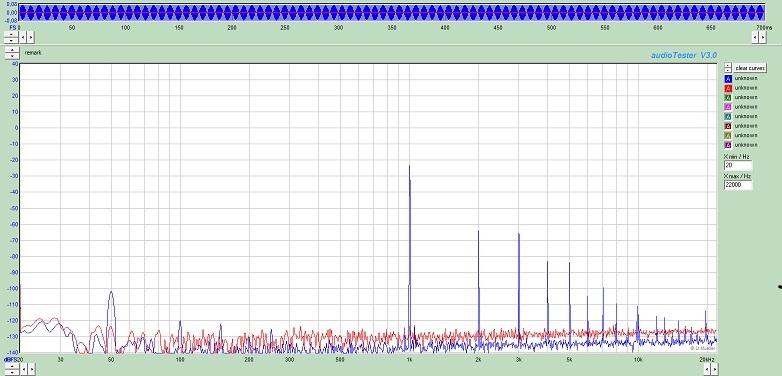Screen dimensions: 782x376
Task: Click the Xmax / Hz field showing 22000
Action: (738, 185)
